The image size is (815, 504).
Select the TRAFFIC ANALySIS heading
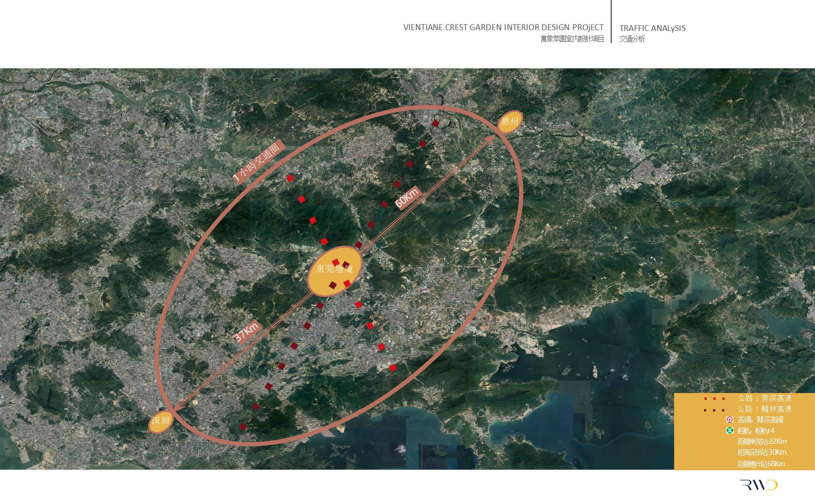click(652, 28)
